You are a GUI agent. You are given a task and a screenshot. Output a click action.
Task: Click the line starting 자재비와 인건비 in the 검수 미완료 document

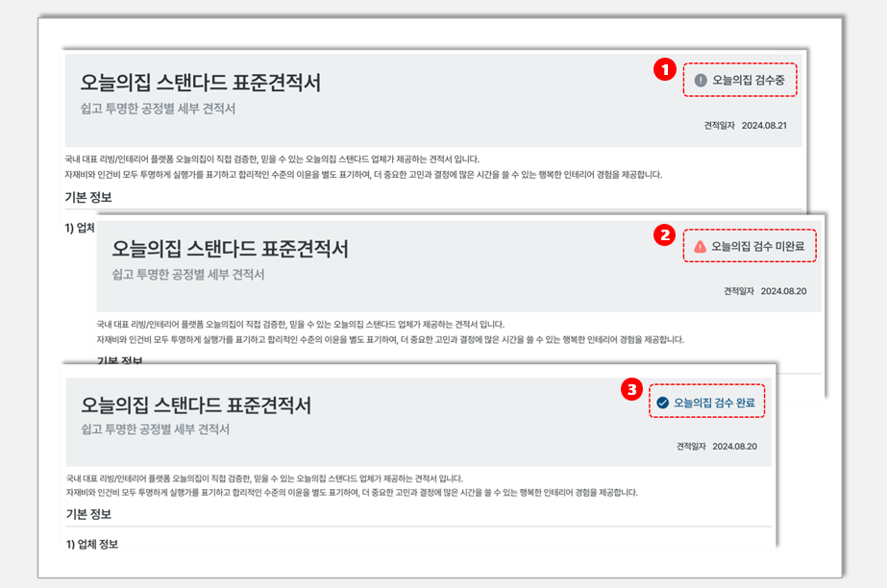coord(390,340)
